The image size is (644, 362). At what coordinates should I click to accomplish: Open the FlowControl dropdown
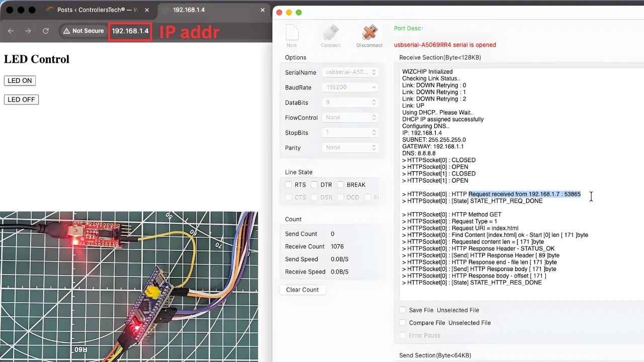point(350,118)
